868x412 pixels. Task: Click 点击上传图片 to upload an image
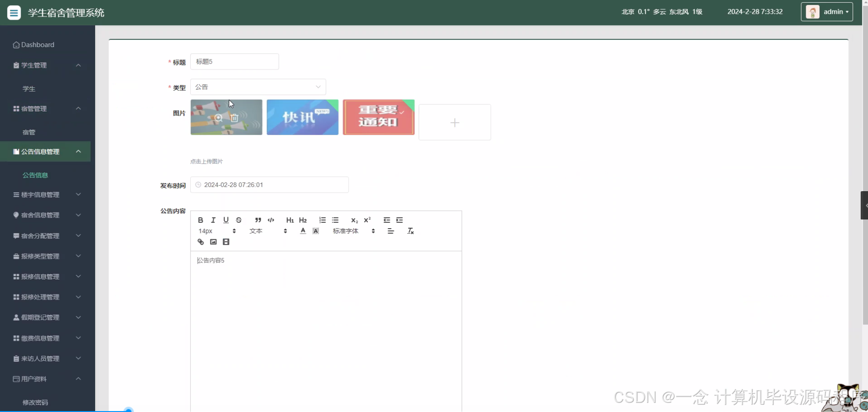coord(206,161)
